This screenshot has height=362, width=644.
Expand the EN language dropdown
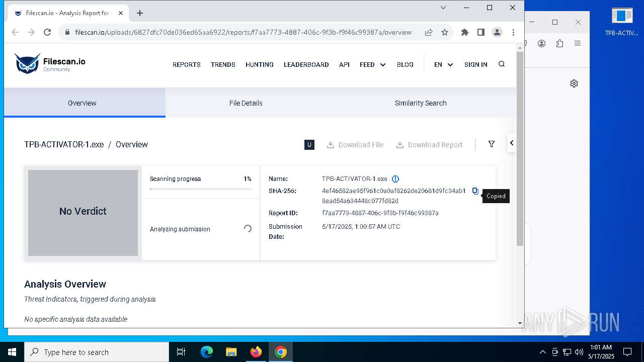[x=443, y=64]
